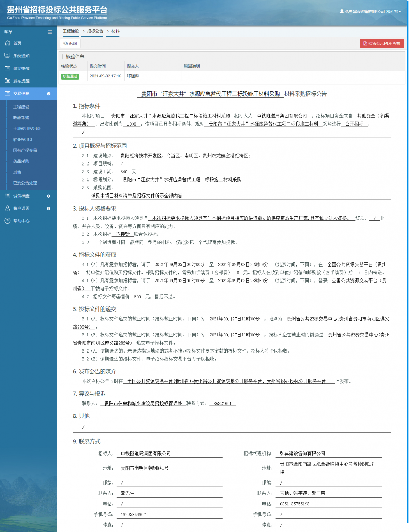409x532 pixels.
Task: Open the 首页 home icon in sidebar
Action: coord(7,43)
